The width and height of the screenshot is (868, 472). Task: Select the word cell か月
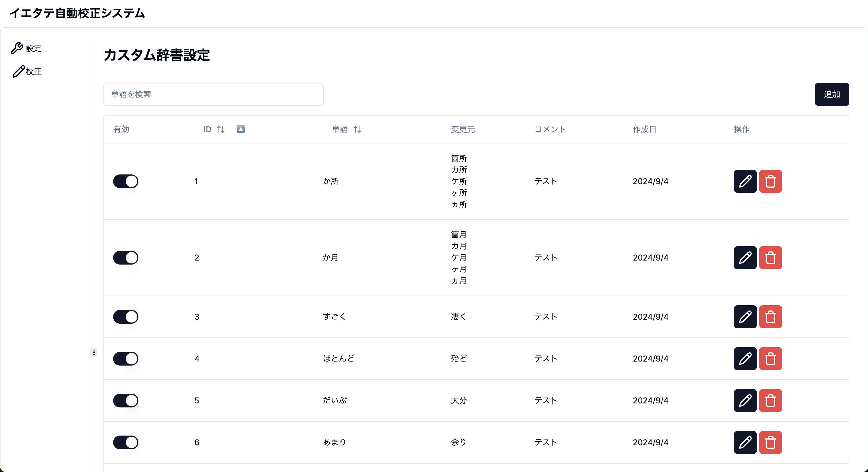point(330,258)
